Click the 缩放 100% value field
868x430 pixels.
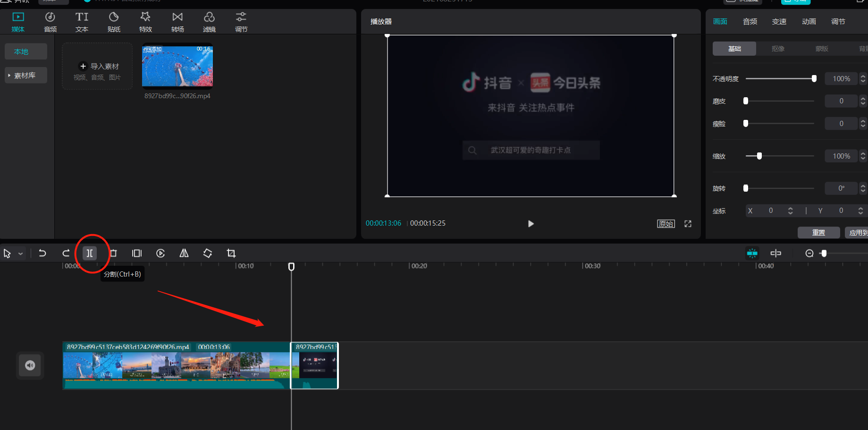842,156
